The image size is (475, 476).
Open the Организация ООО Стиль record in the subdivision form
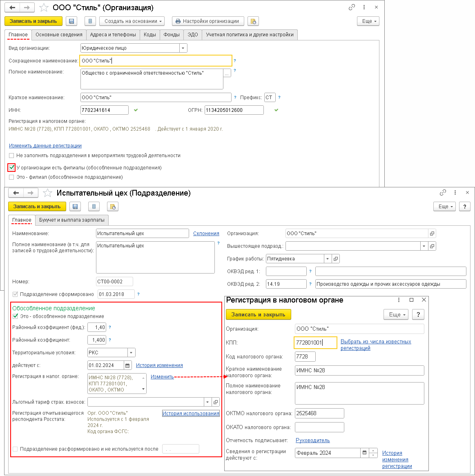pos(432,234)
